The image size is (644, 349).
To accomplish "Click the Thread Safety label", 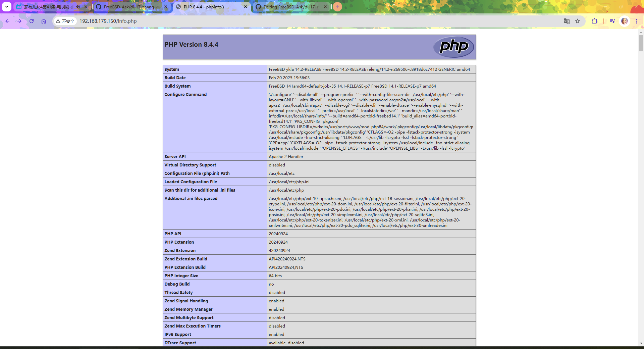I will tap(178, 293).
